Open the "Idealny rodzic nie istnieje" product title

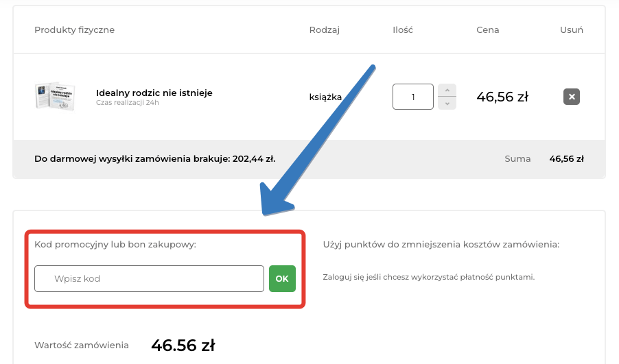tap(154, 93)
